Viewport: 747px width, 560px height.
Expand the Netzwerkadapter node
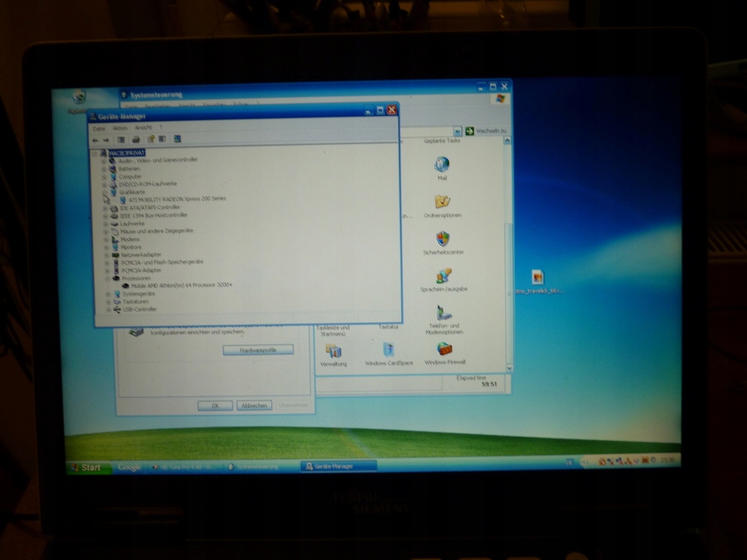point(107,255)
